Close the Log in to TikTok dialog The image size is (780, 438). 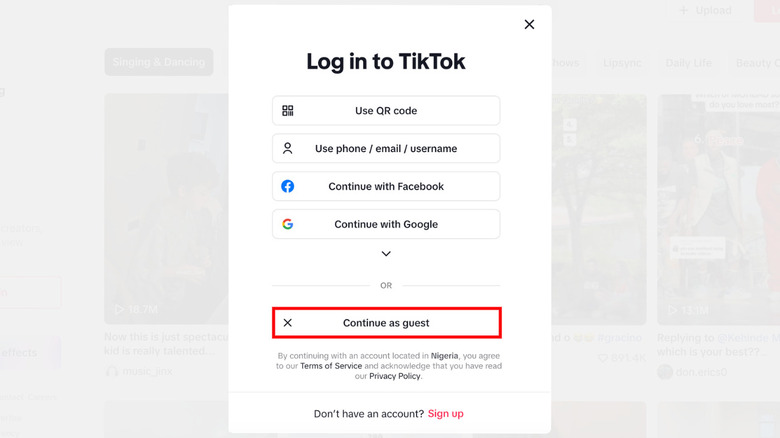click(x=529, y=24)
